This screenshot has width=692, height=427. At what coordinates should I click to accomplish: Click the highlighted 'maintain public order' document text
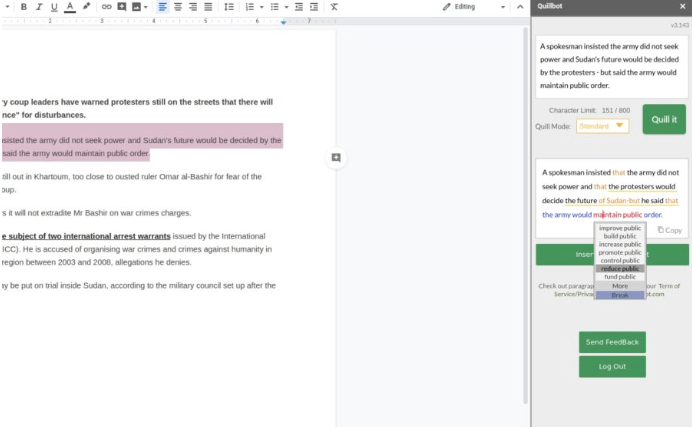(111, 154)
